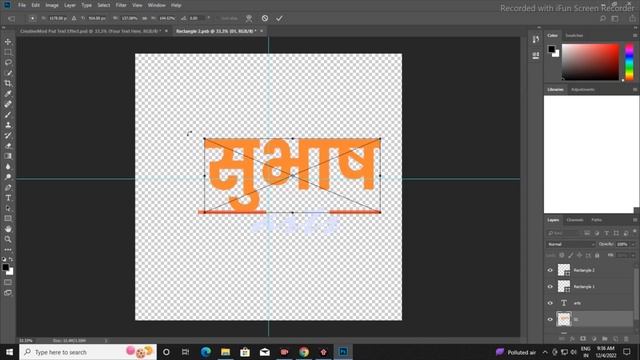
Task: Open the Color panel menu
Action: [635, 36]
